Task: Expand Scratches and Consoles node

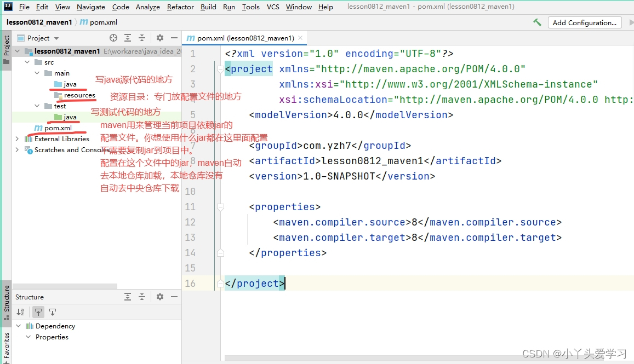Action: [17, 149]
